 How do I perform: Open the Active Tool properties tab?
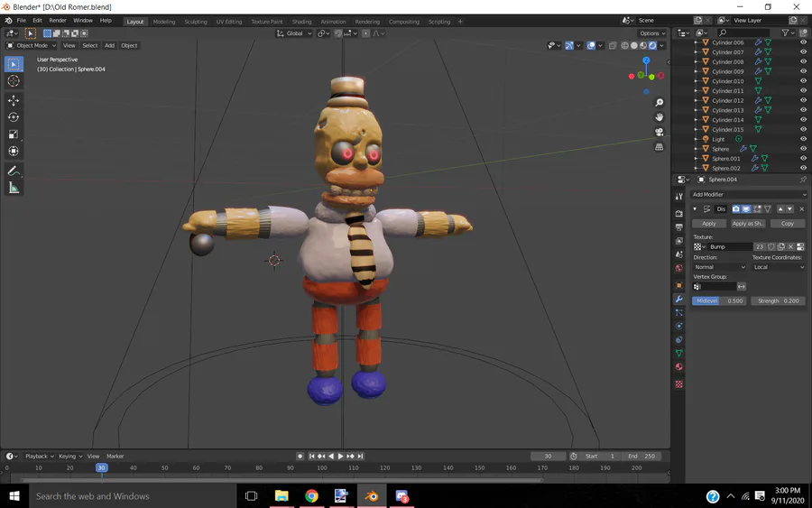pos(678,197)
